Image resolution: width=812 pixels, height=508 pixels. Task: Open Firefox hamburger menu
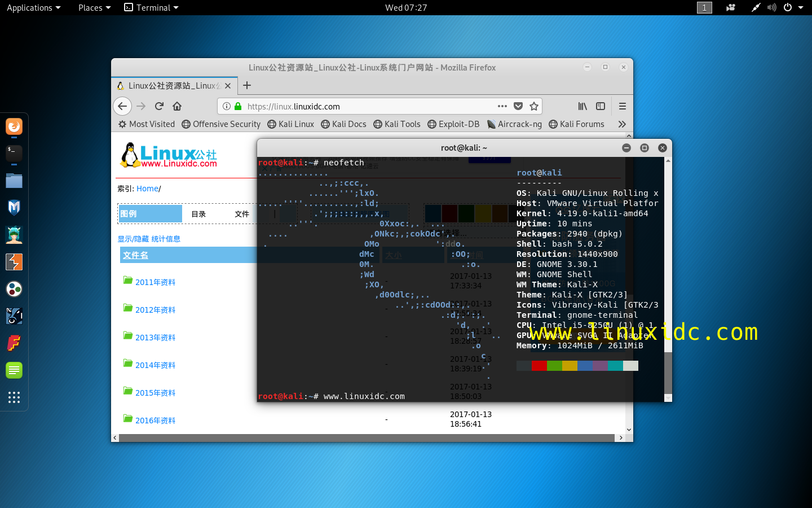point(623,106)
